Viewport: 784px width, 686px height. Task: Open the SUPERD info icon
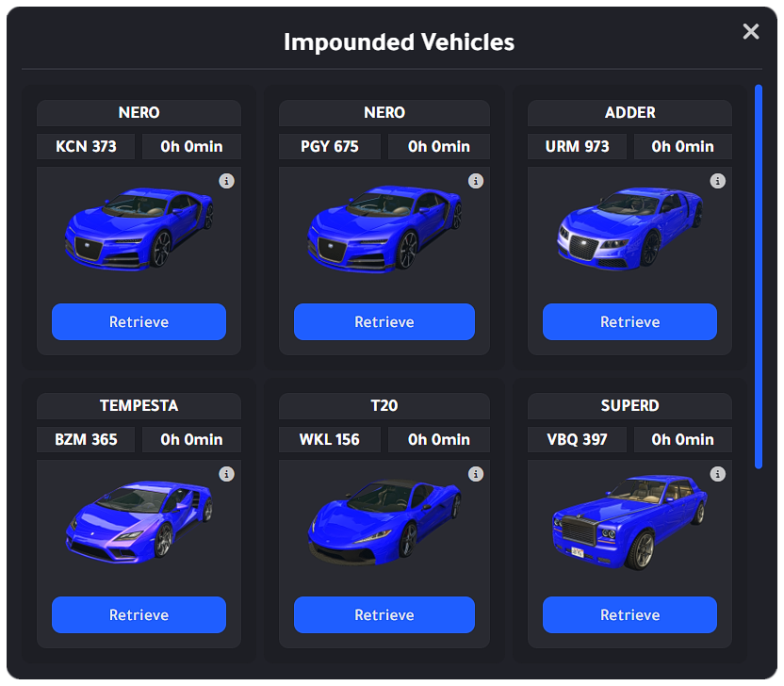coord(717,474)
